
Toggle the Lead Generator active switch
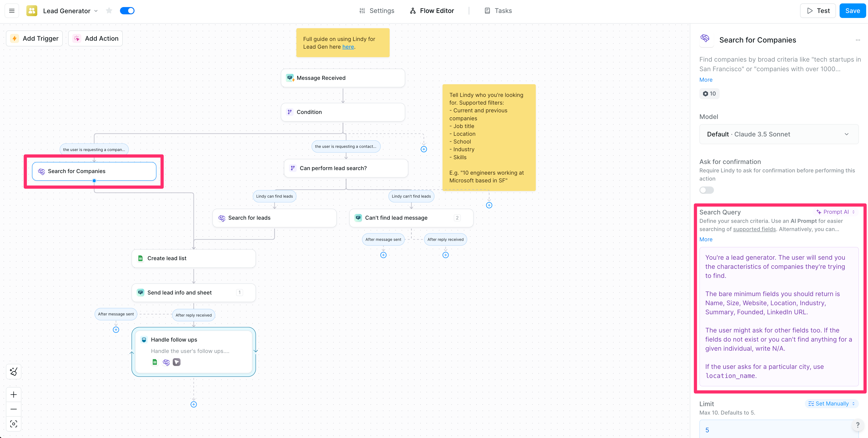tap(127, 11)
